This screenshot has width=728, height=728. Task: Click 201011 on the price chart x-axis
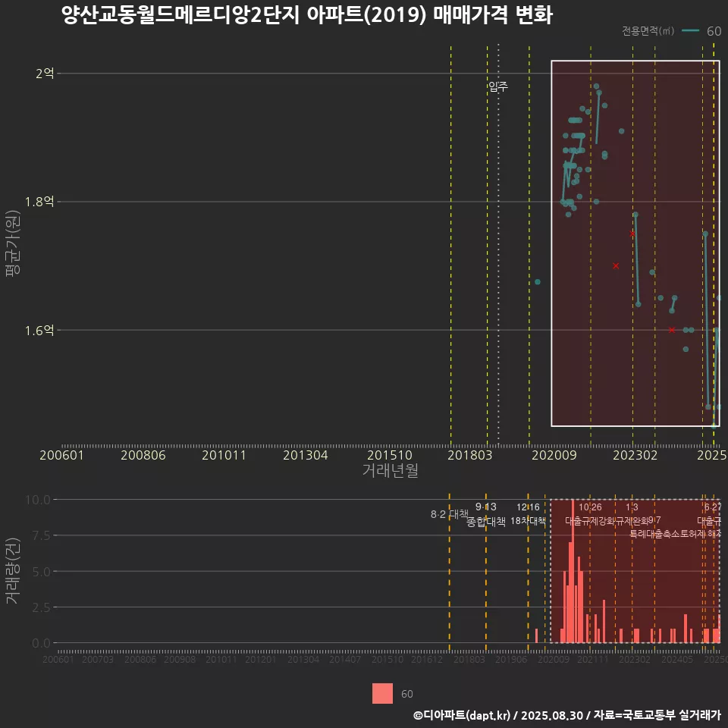click(224, 455)
